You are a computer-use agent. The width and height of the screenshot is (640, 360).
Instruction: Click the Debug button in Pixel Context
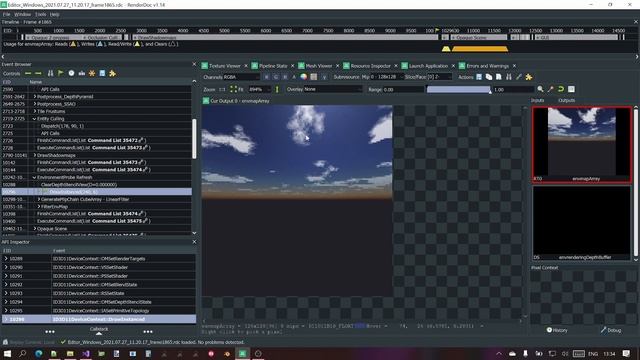point(611,330)
